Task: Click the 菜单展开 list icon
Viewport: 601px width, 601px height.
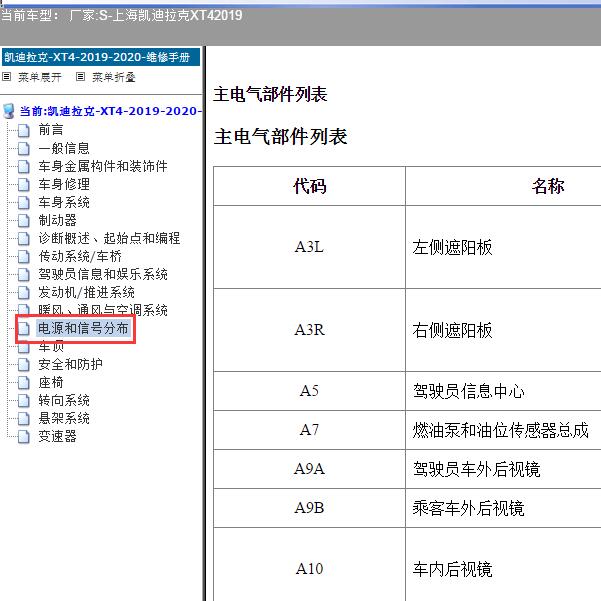Action: pos(7,77)
